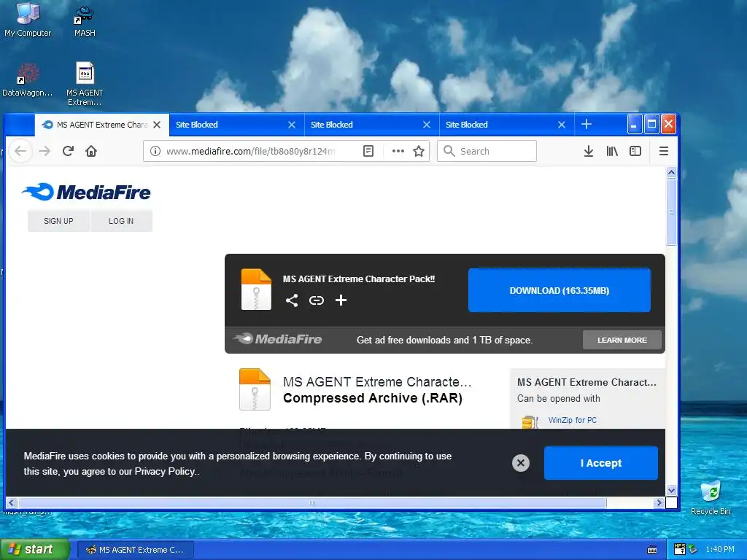The image size is (747, 560).
Task: Click the taskbar clock 1:40 PM
Action: [x=720, y=550]
